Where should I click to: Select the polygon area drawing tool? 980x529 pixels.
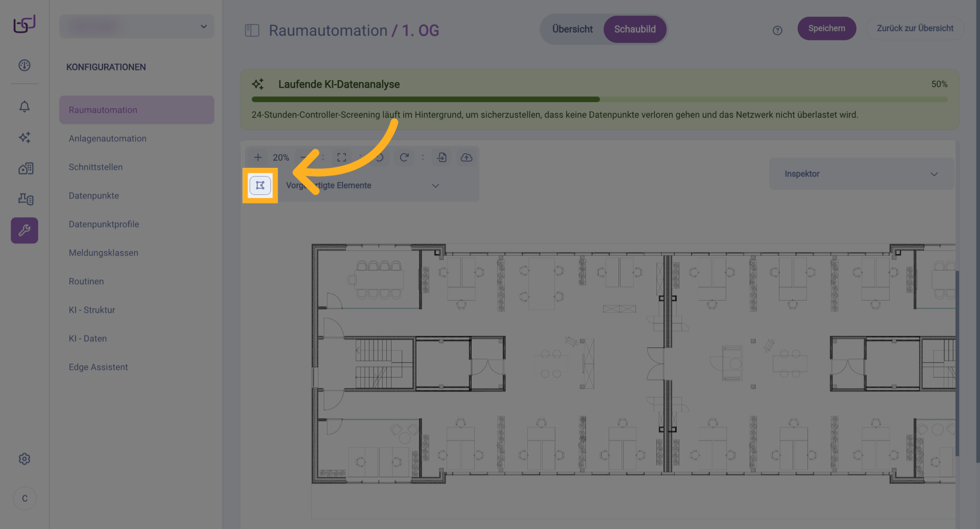coord(260,185)
